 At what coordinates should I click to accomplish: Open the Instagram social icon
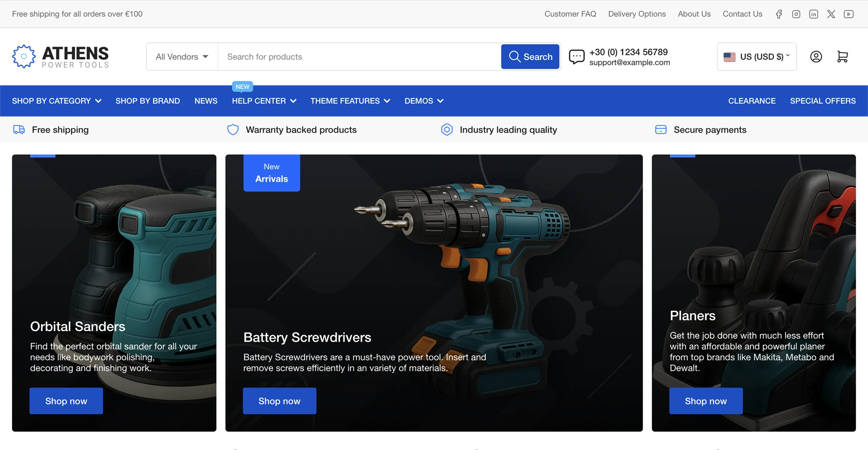pyautogui.click(x=796, y=14)
